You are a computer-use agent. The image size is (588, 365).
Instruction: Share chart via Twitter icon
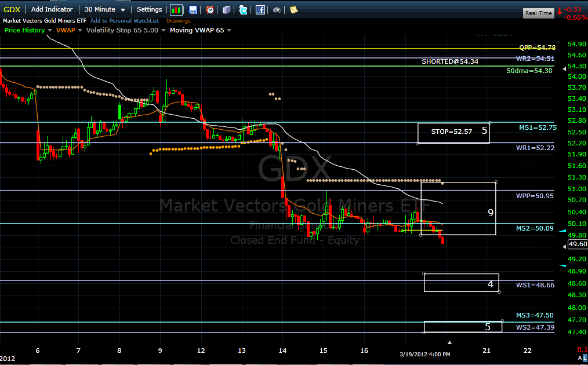click(x=243, y=10)
